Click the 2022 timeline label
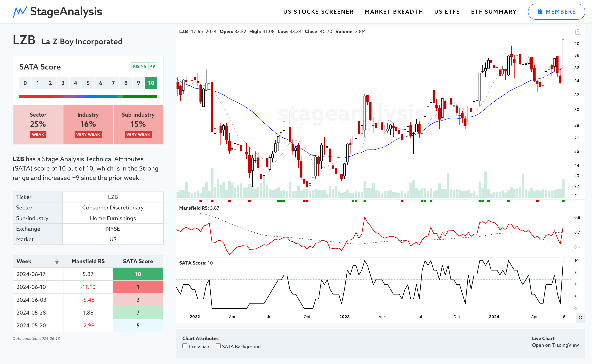Image resolution: width=592 pixels, height=364 pixels. click(195, 317)
